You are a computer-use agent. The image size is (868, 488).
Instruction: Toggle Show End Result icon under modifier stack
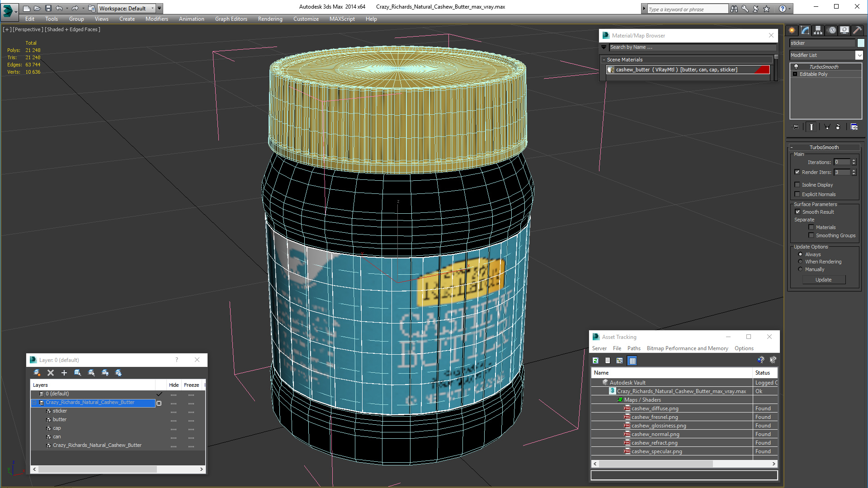[x=811, y=127]
